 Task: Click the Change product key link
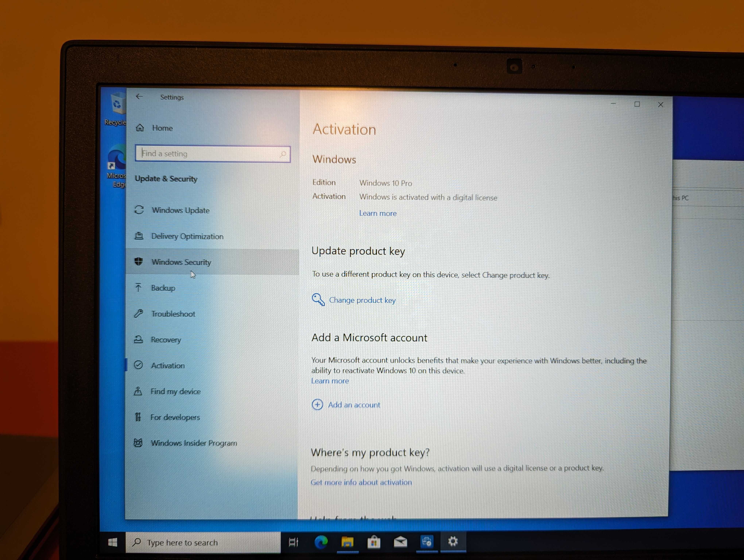click(x=362, y=300)
